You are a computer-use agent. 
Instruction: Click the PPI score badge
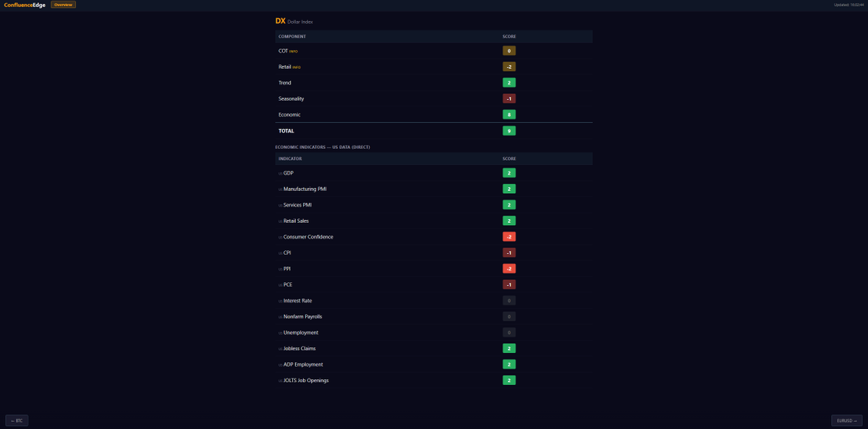point(509,268)
